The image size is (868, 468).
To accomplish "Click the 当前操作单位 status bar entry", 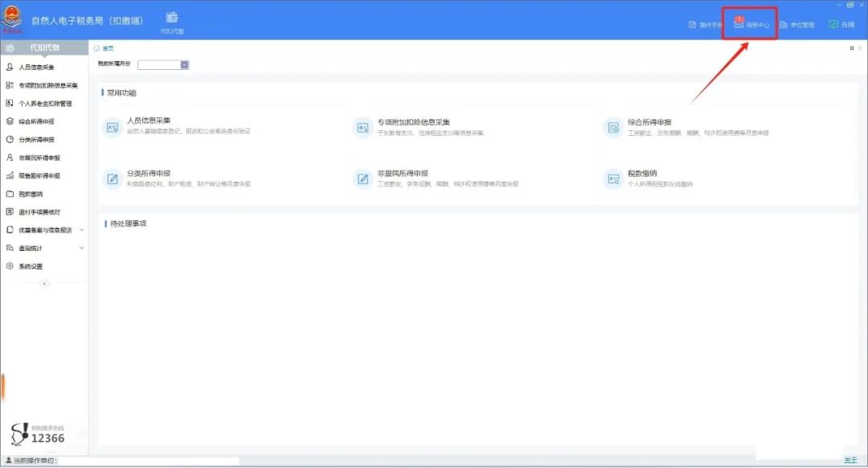I will (x=31, y=460).
